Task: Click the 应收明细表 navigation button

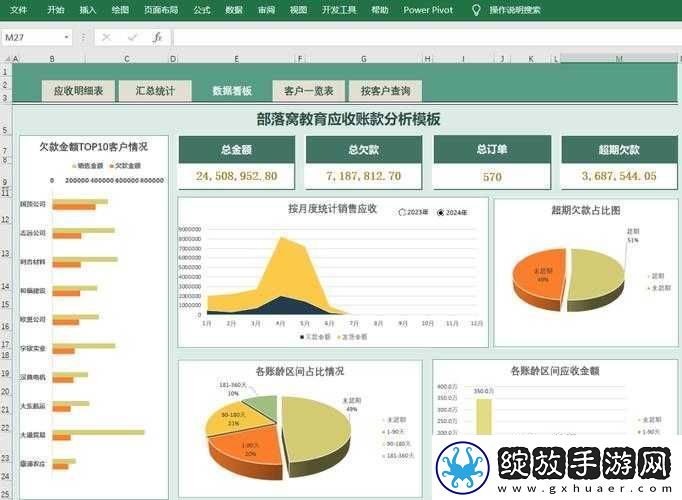Action: coord(78,91)
